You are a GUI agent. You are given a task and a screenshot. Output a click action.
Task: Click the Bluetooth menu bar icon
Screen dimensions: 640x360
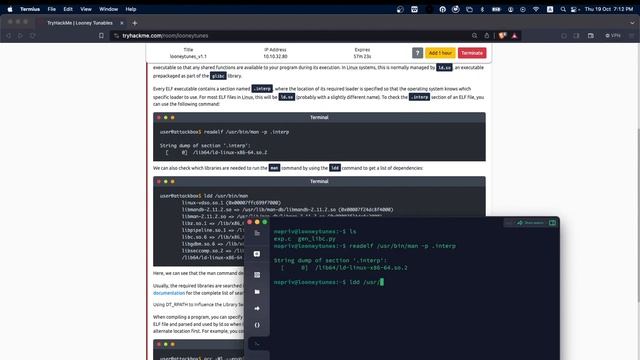(482, 9)
